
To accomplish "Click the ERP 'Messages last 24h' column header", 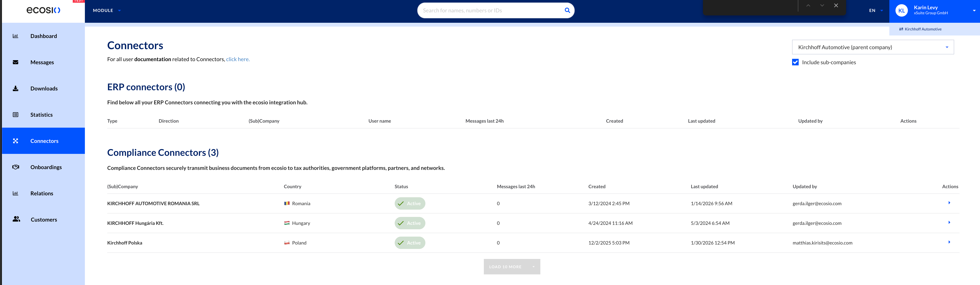I will 484,121.
